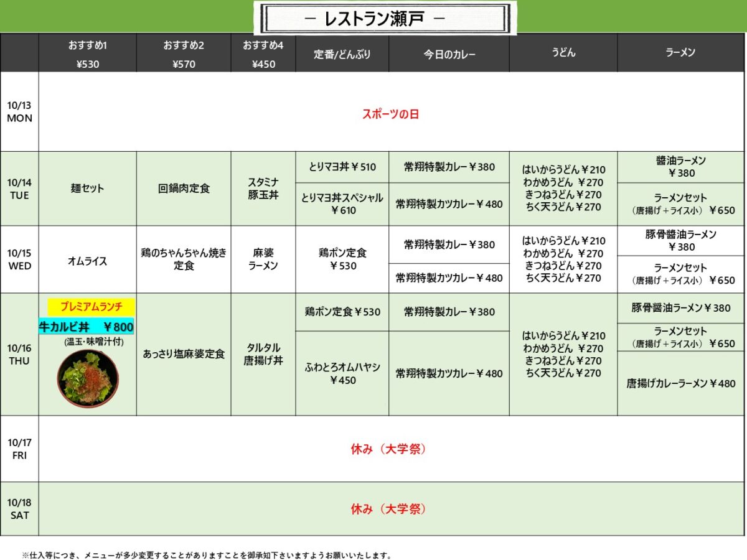Select the 今日のカレー column header

[x=449, y=55]
